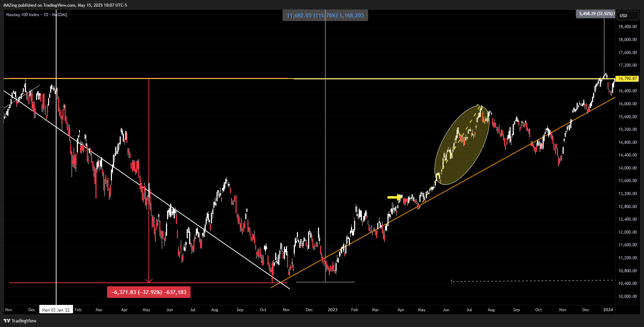
Task: Click the 16,000.00 price axis label
Action: click(x=628, y=104)
